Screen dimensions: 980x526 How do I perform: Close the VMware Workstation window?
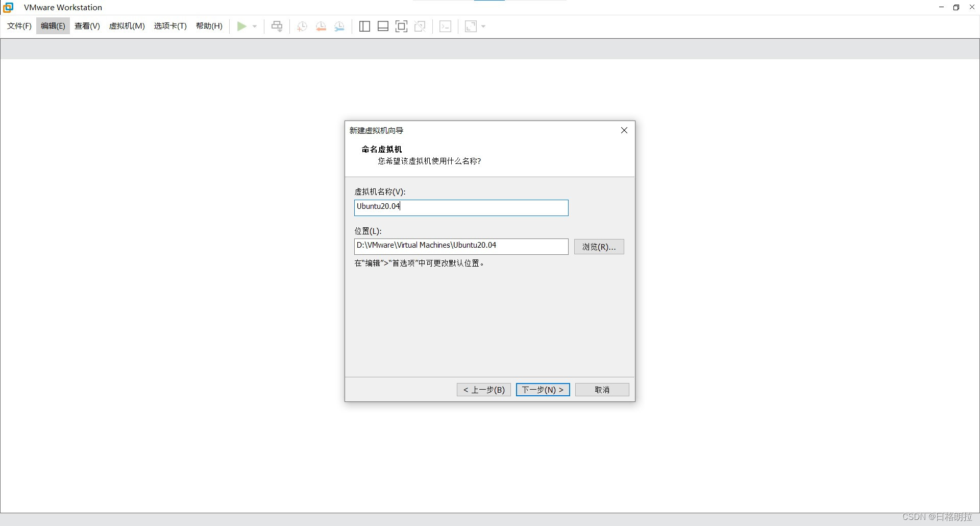[x=972, y=7]
